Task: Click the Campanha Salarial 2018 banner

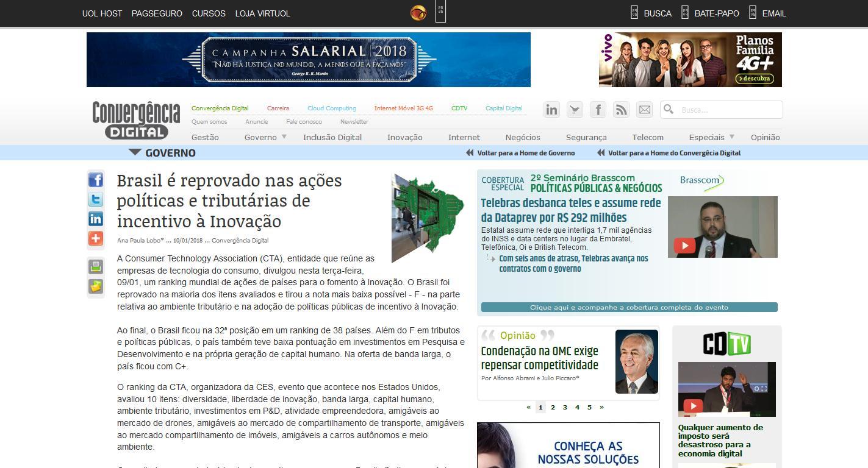Action: pyautogui.click(x=309, y=60)
